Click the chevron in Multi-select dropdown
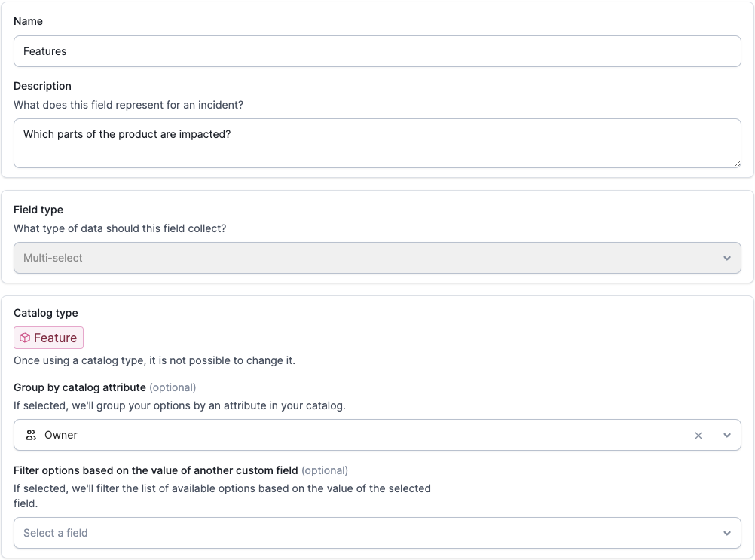755x560 pixels. coord(727,258)
